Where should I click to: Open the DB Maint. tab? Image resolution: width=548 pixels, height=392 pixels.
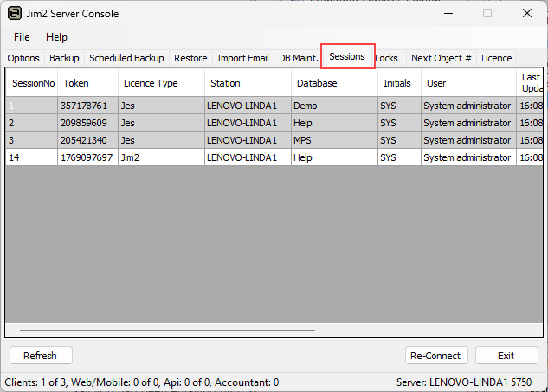(298, 58)
